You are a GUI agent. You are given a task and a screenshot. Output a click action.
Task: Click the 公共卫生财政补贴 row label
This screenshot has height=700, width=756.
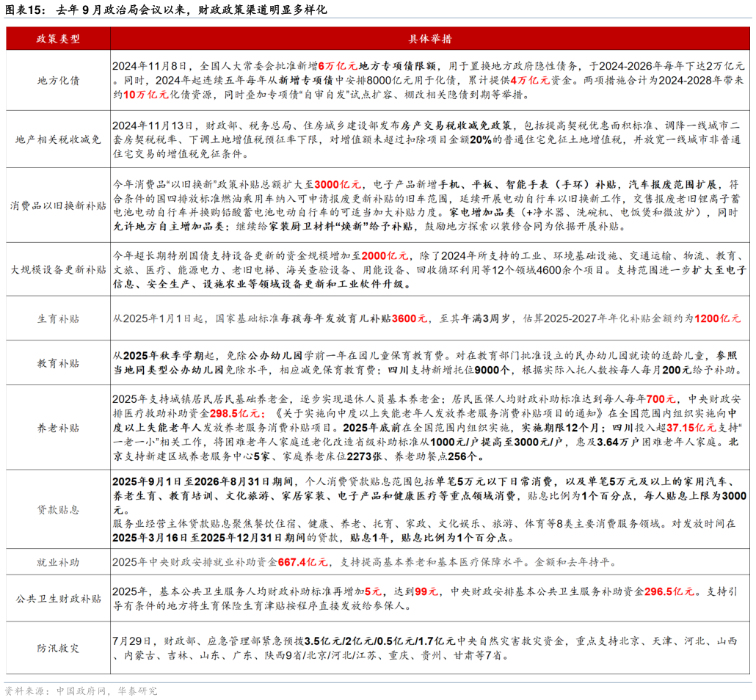click(x=58, y=599)
